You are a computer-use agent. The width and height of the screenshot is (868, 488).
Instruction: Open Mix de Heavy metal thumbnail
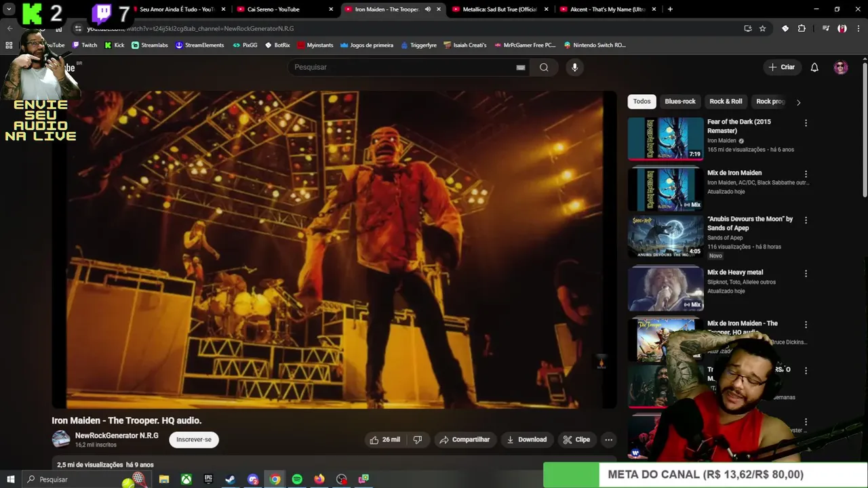pyautogui.click(x=666, y=289)
